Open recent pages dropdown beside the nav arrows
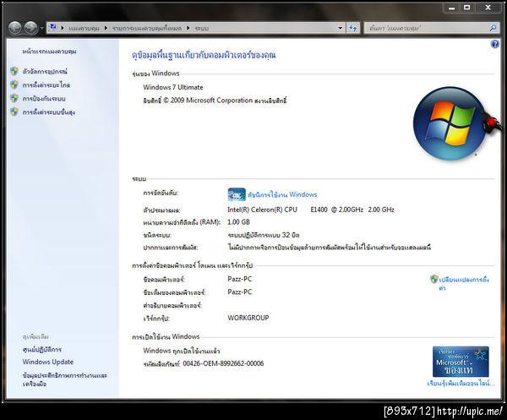 (41, 29)
